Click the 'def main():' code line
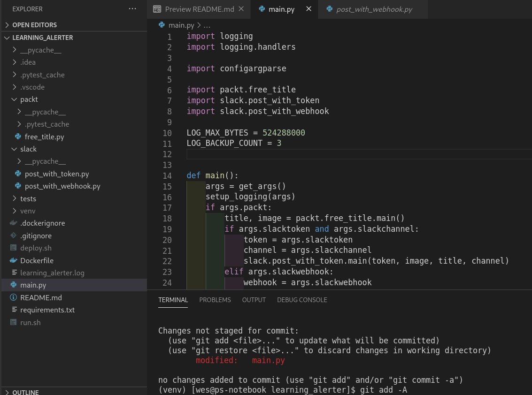Viewport: 532px width, 395px height. point(212,175)
